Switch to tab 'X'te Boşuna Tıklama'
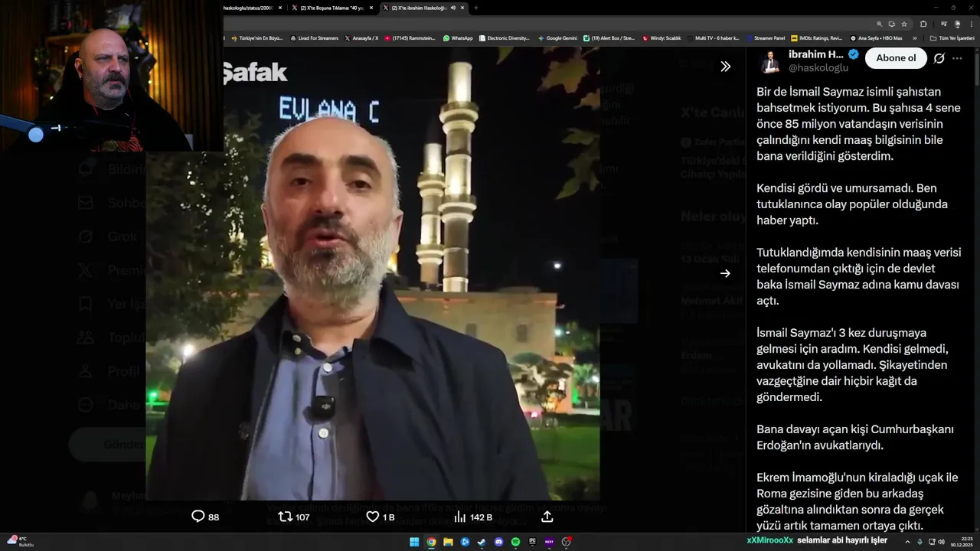This screenshot has height=551, width=980. coord(333,8)
